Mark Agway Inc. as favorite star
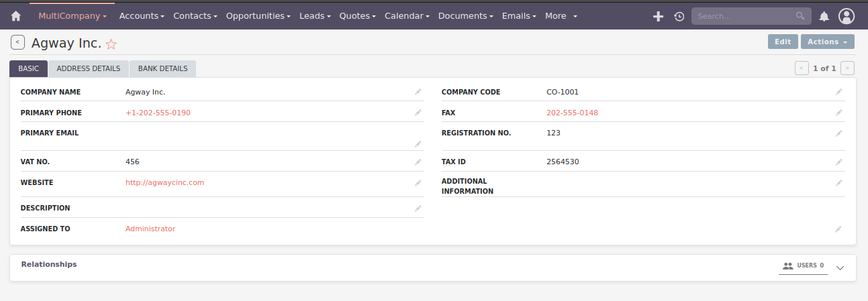The width and height of the screenshot is (868, 301). point(111,44)
